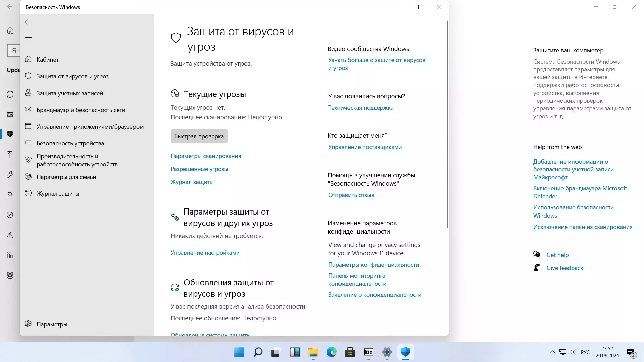Click Быстрая проверка button
Viewport: 644px width, 362px height.
[199, 136]
